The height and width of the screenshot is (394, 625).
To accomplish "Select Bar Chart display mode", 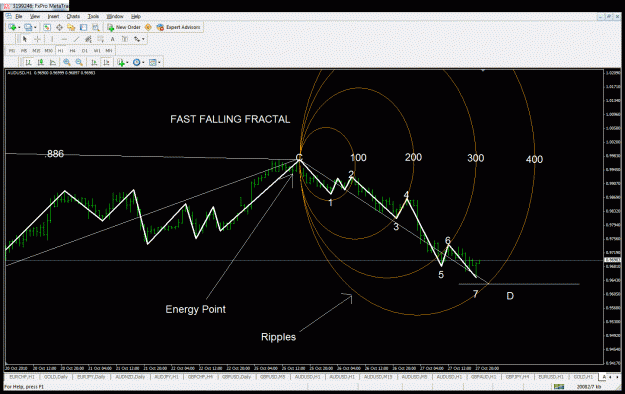I will [28, 62].
